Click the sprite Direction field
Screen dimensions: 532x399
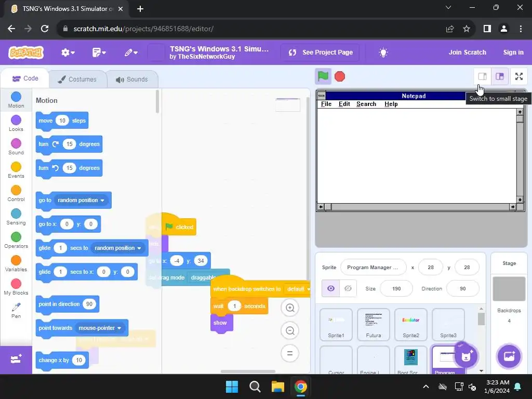(463, 289)
